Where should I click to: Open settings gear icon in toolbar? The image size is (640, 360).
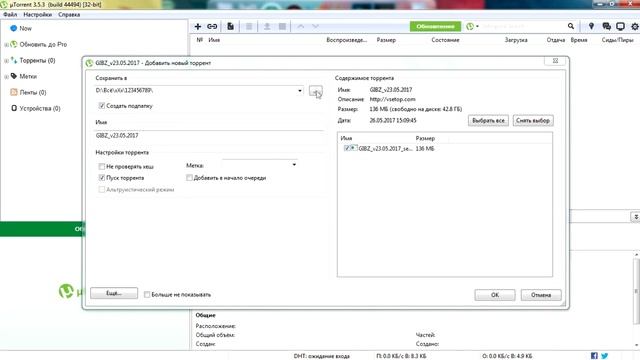(x=635, y=27)
